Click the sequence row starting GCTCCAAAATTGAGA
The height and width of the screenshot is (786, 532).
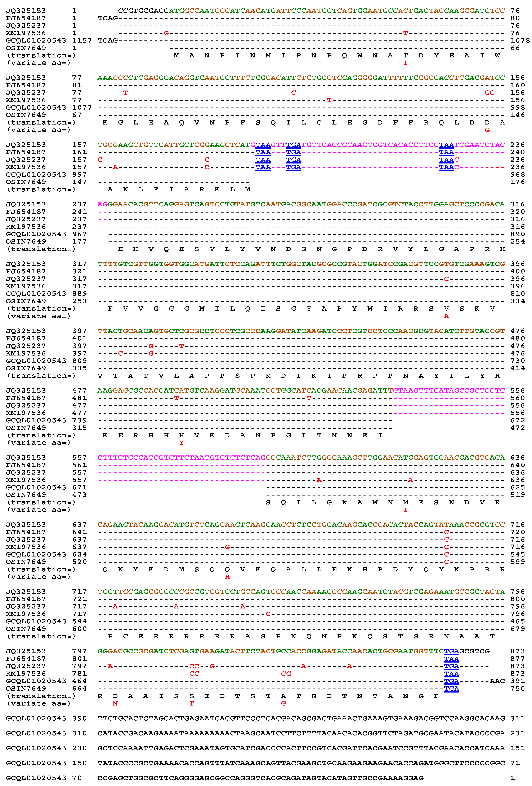click(x=301, y=748)
